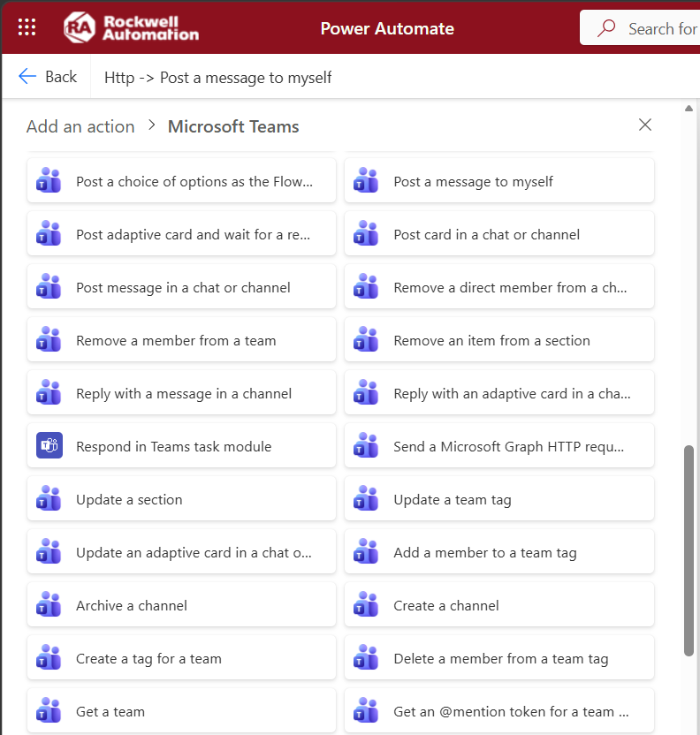Image resolution: width=700 pixels, height=735 pixels.
Task: Choose Post adaptive card and wait for a response
Action: (181, 234)
